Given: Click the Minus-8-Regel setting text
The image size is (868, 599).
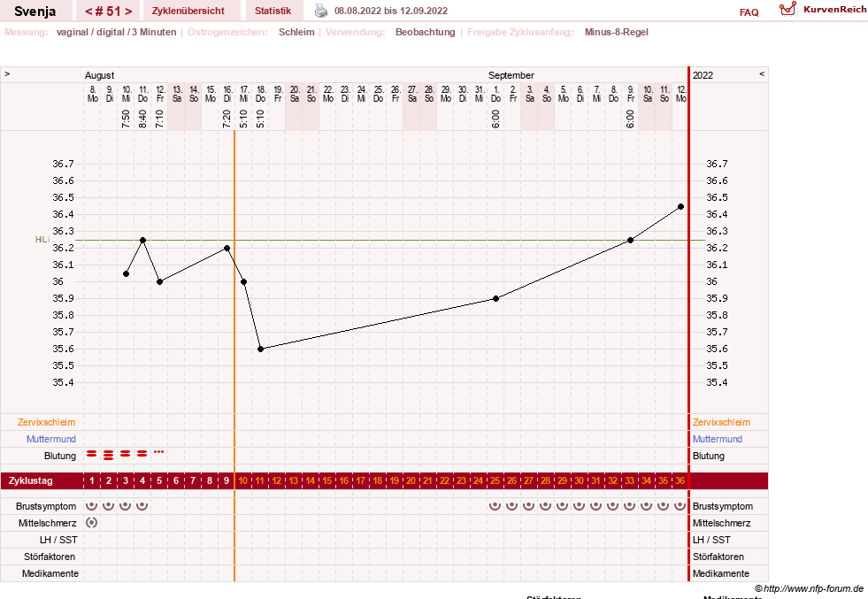Looking at the screenshot, I should pyautogui.click(x=616, y=32).
